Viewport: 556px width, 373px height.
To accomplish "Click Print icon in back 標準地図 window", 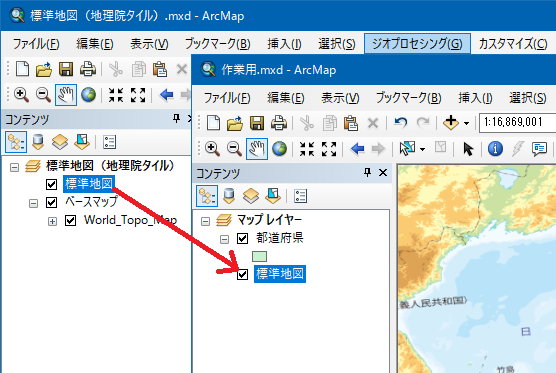I will coord(88,69).
